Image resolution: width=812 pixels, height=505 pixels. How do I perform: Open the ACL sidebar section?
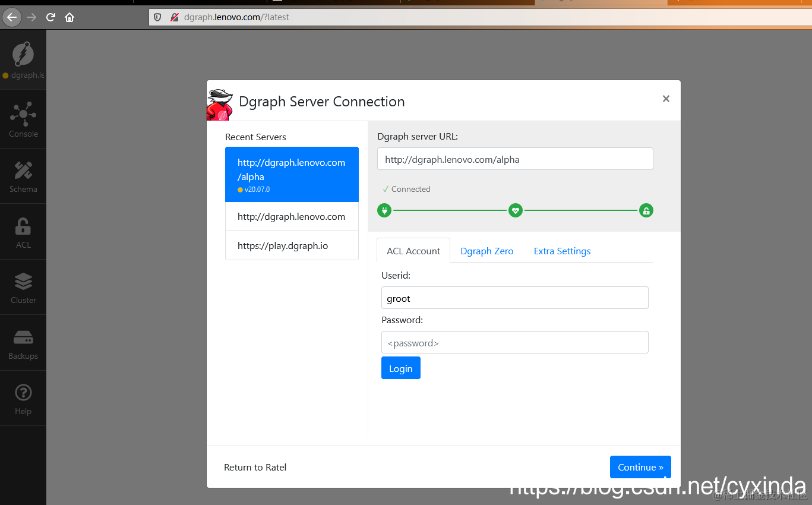coord(23,232)
